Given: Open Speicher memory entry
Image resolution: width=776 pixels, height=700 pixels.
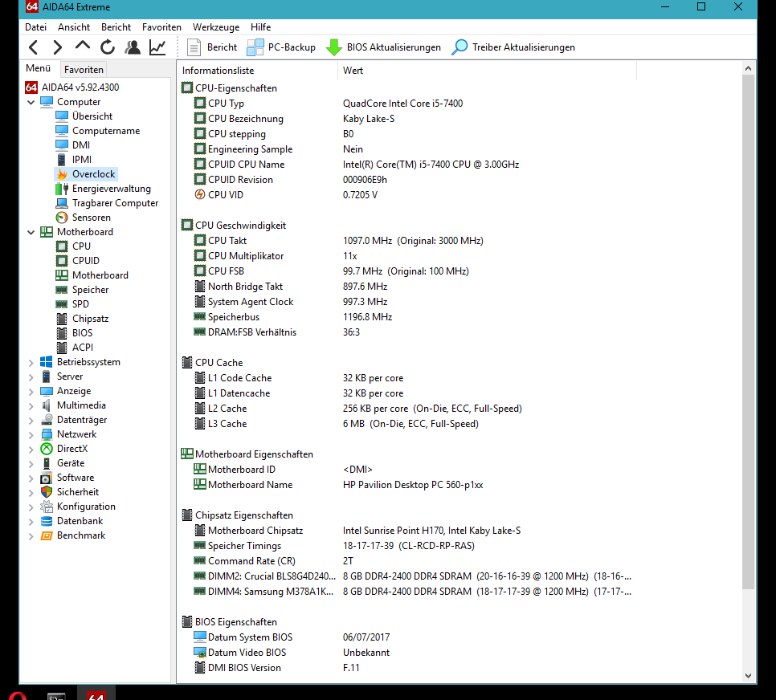Looking at the screenshot, I should (x=82, y=290).
